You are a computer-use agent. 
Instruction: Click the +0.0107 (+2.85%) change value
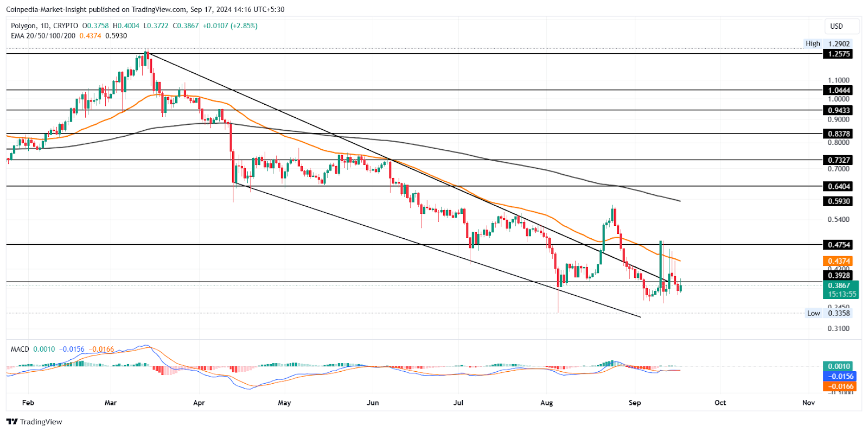tap(231, 26)
